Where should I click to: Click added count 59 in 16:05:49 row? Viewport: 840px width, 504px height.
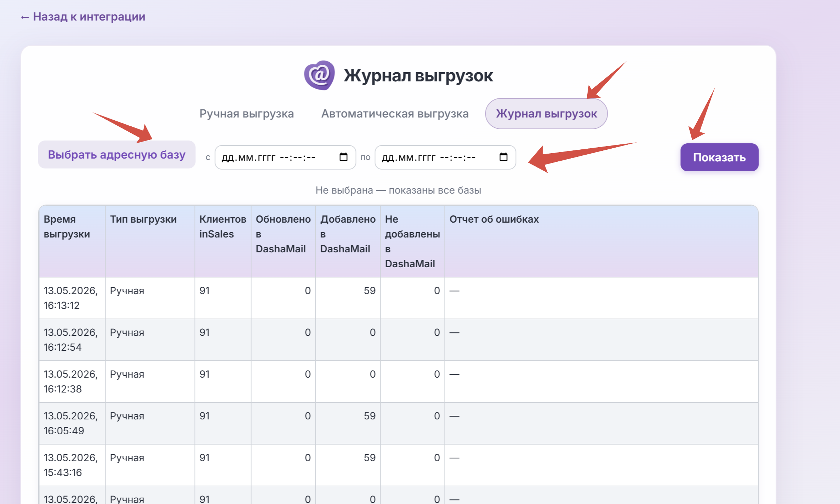point(370,416)
